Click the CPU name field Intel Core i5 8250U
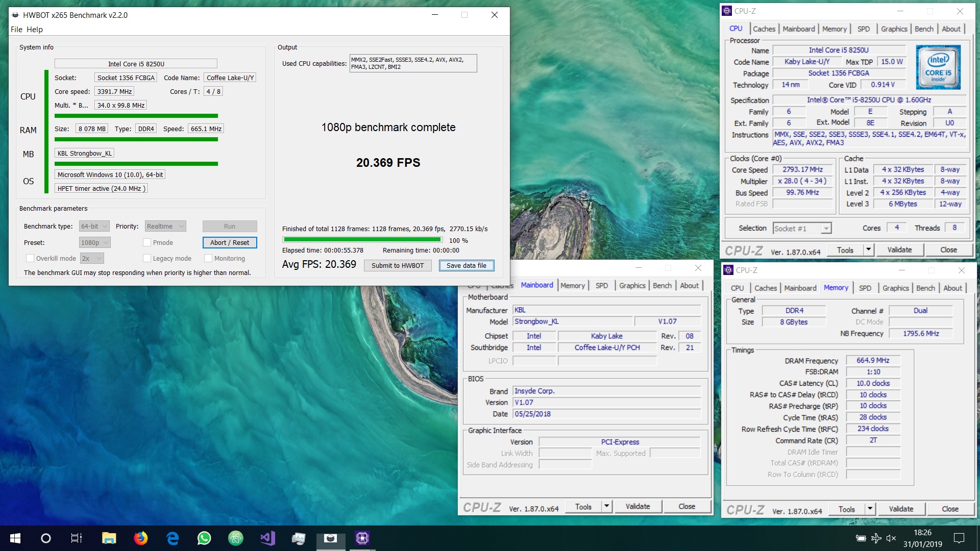980x551 pixels. 136,64
